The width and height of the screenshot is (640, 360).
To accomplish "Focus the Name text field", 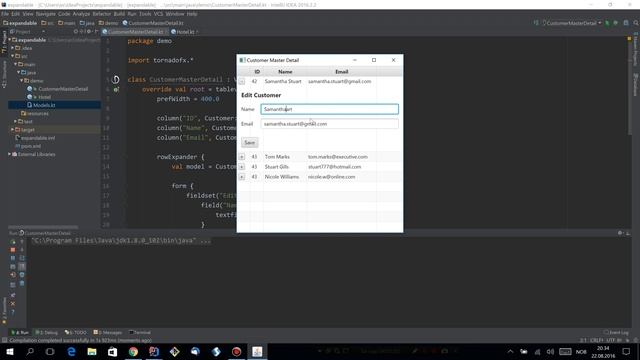I will click(329, 109).
